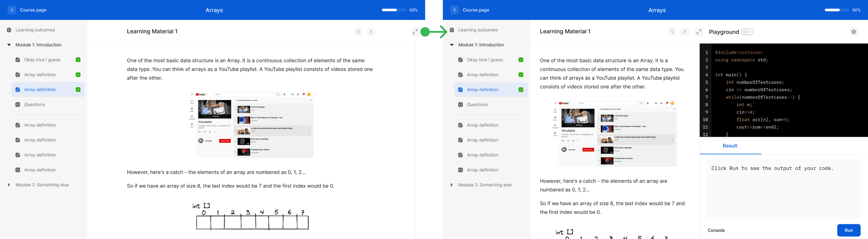Click 'Playground' panel title

point(724,32)
